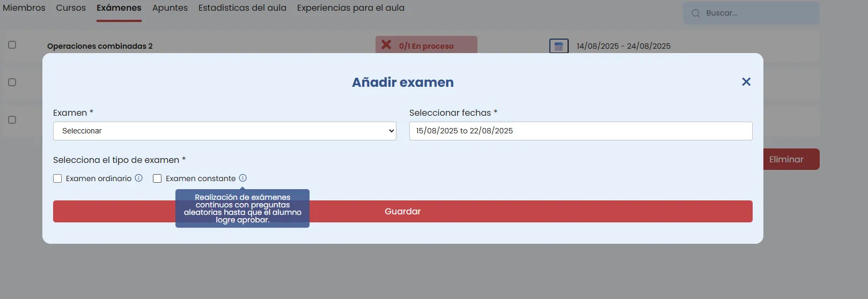Screen dimensions: 868x299
Task: Switch to the Miembros tab
Action: [x=24, y=8]
